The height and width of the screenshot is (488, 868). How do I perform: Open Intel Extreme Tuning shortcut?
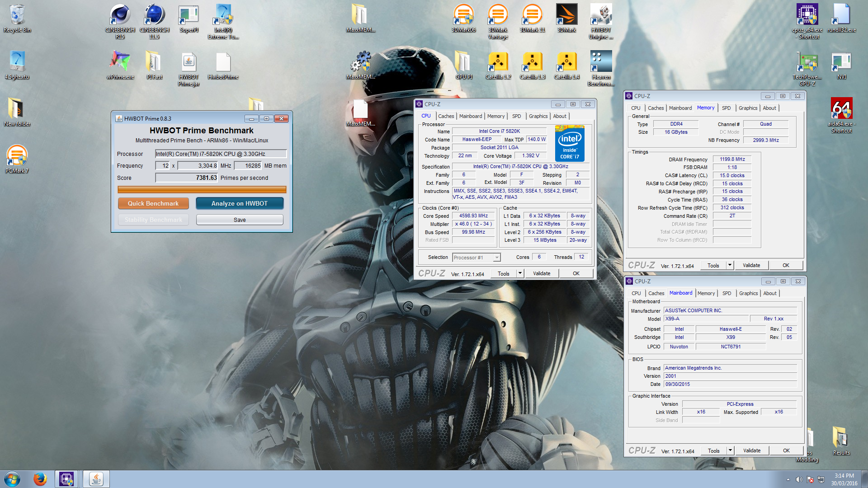pos(223,22)
